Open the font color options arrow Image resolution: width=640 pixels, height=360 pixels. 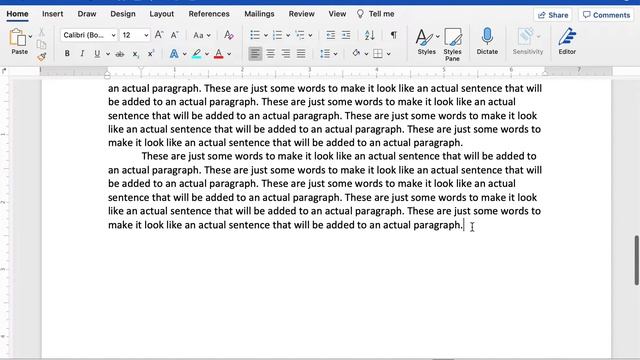click(x=229, y=54)
